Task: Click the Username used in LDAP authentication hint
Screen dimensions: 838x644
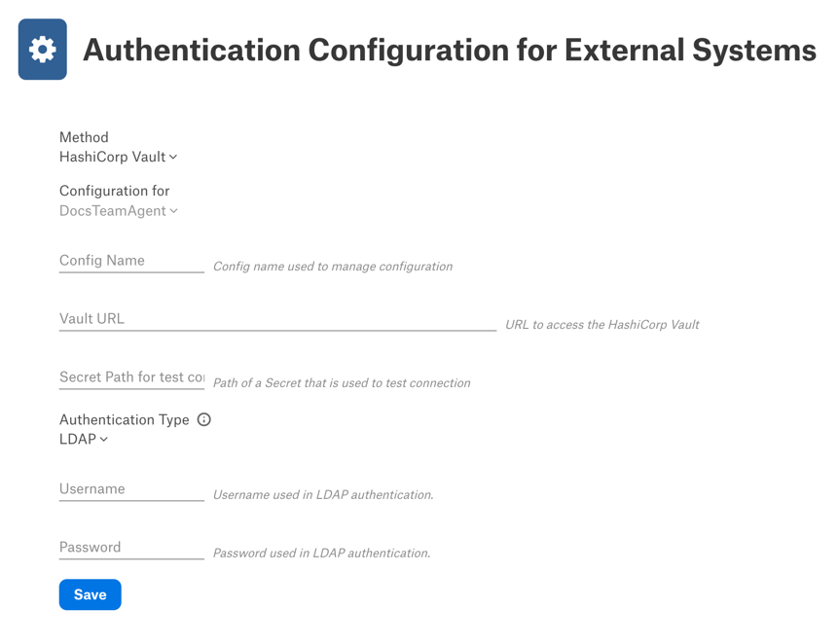Action: pyautogui.click(x=323, y=494)
